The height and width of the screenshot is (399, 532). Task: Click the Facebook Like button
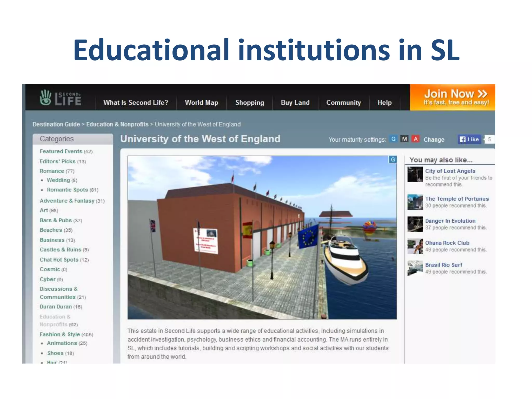coord(469,139)
